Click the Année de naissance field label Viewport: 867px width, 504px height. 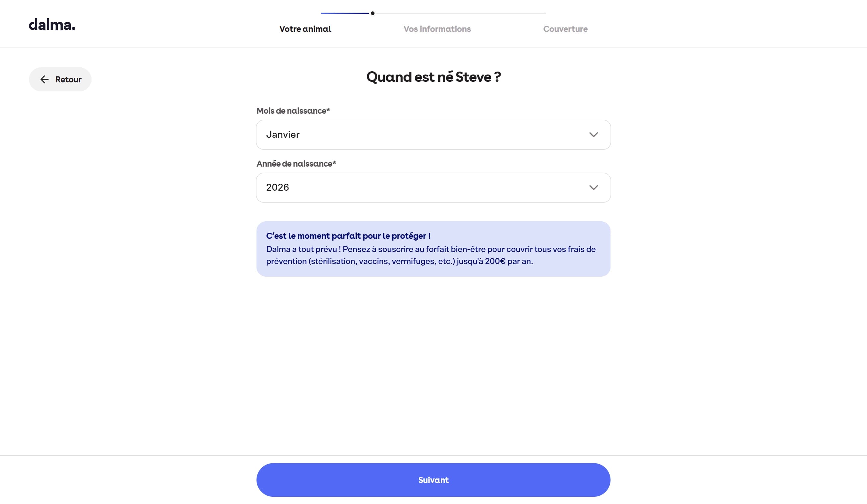point(296,164)
